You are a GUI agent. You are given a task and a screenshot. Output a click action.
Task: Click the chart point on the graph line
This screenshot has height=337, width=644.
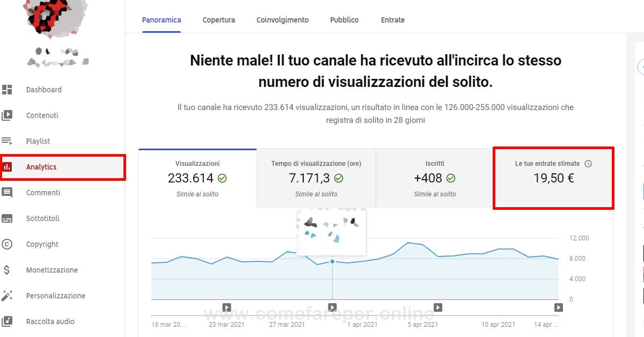point(333,261)
